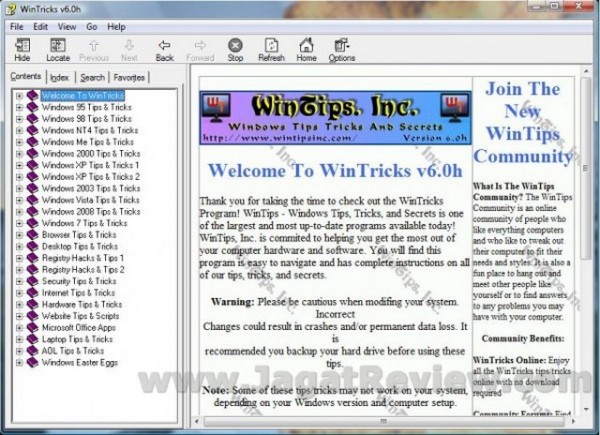This screenshot has height=435, width=600.
Task: Select the Welcome To WinTricks tree entry
Action: point(83,96)
